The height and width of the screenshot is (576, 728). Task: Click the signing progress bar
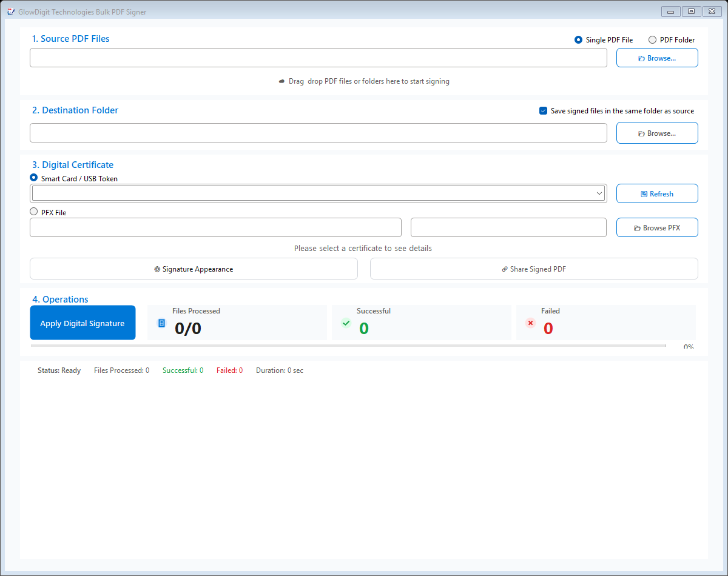[348, 346]
